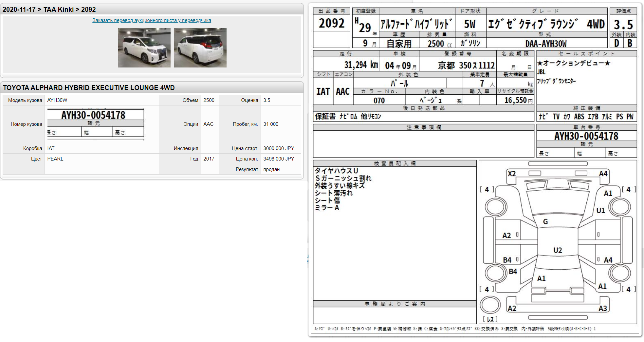Select the result value продан
Viewport: 644px width, 342px height.
[271, 169]
